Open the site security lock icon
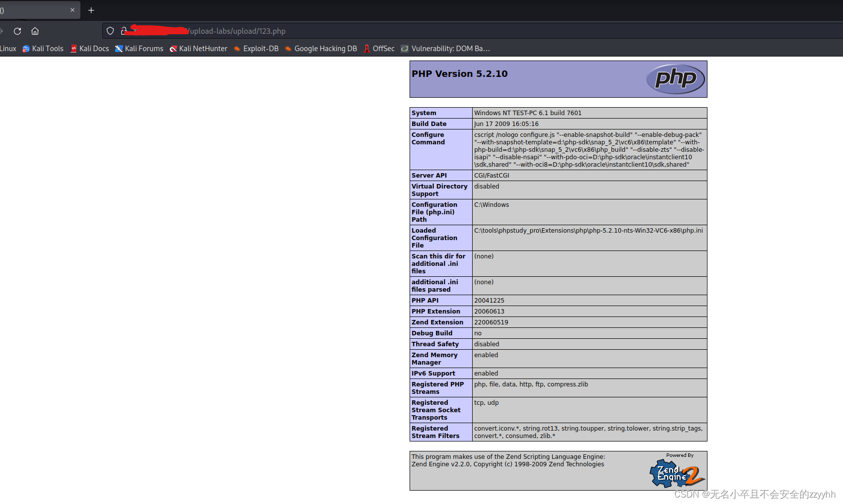This screenshot has width=843, height=504. 124,31
